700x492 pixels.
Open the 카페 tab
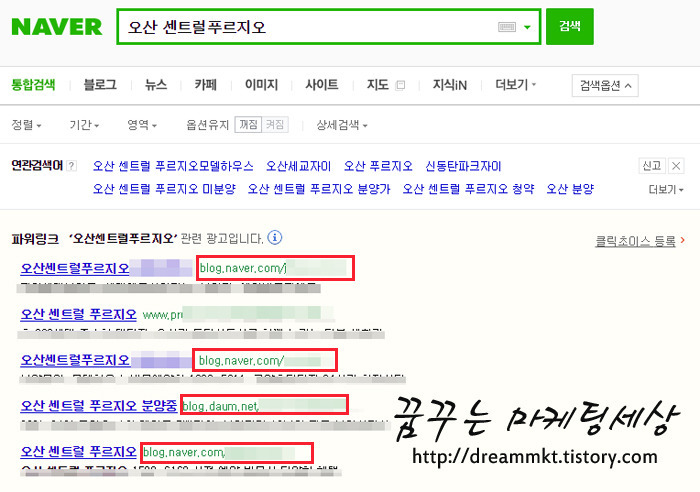pyautogui.click(x=205, y=84)
